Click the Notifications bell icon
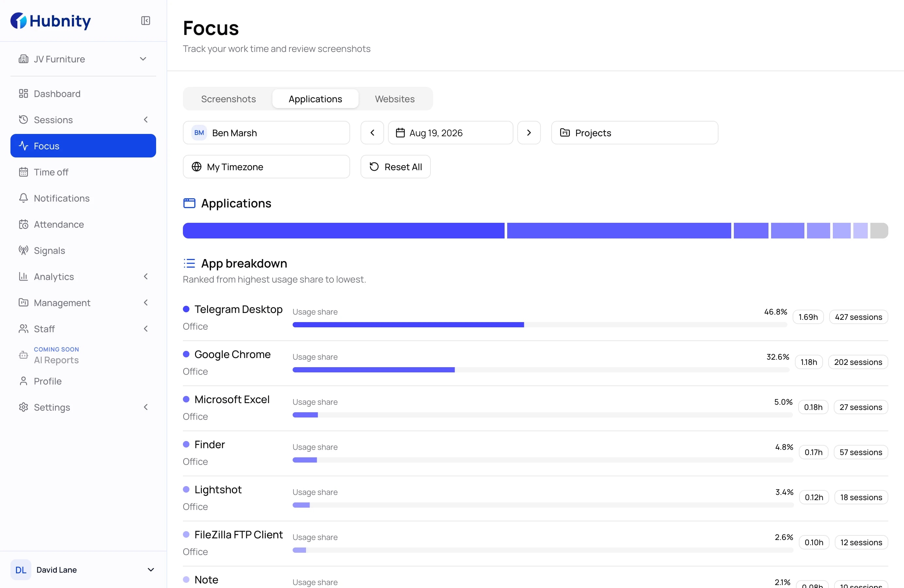 (24, 198)
